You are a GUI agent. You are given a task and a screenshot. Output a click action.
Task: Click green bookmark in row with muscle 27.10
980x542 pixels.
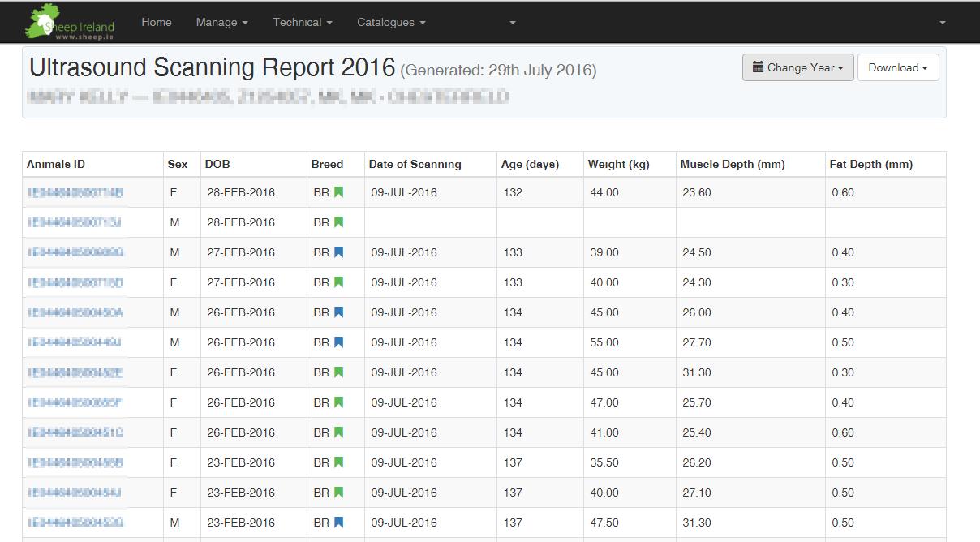pyautogui.click(x=339, y=493)
